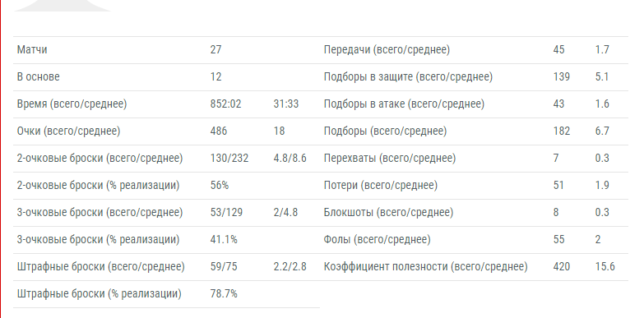The height and width of the screenshot is (318, 644).
Task: Select total time value 852:02
Action: [225, 104]
